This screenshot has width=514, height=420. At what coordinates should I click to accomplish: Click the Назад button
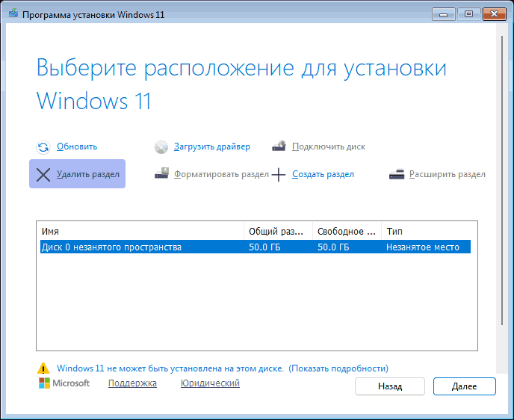pyautogui.click(x=390, y=386)
